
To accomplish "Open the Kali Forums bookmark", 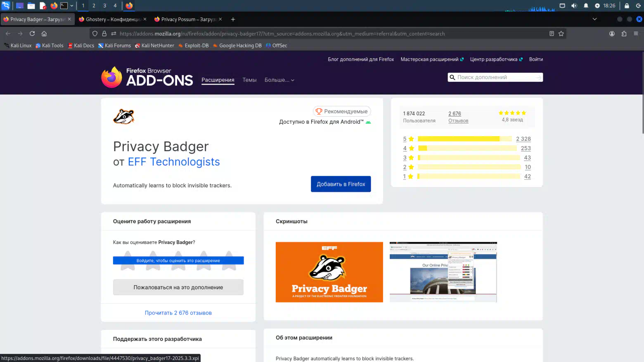I will pyautogui.click(x=114, y=46).
